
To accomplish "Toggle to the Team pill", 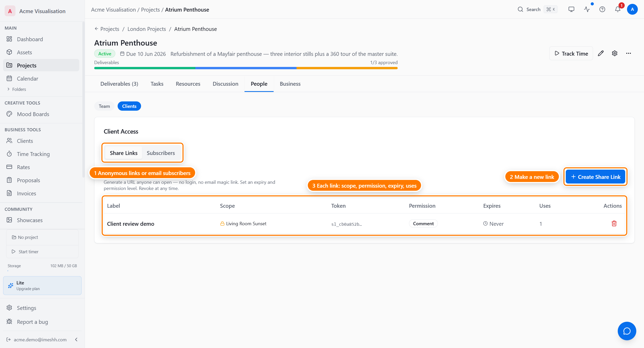I will point(104,106).
